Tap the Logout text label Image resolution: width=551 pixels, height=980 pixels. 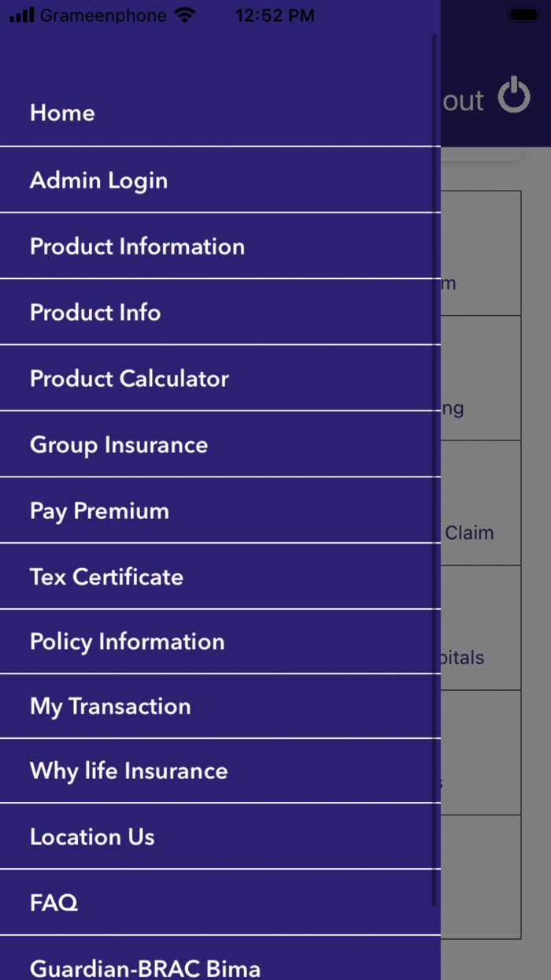[x=464, y=100]
